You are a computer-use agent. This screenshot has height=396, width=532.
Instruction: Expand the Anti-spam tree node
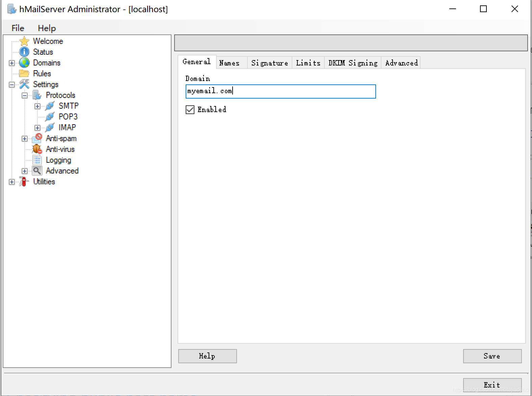25,139
